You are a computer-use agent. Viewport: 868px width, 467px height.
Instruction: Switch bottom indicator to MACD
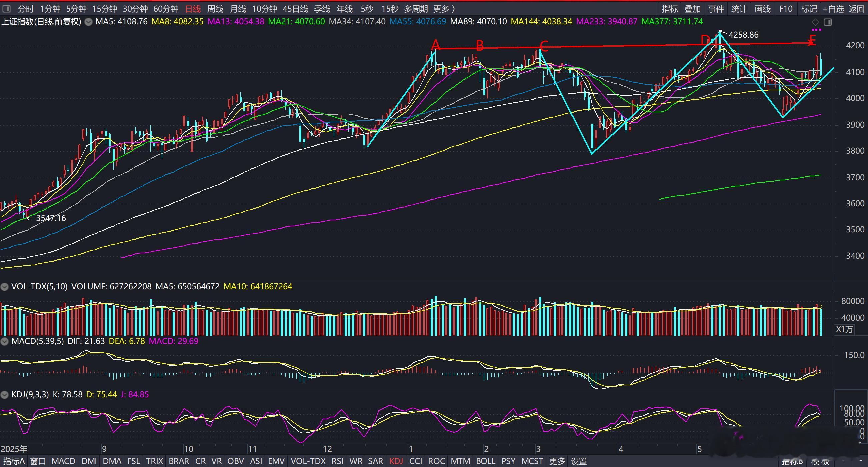pos(63,461)
